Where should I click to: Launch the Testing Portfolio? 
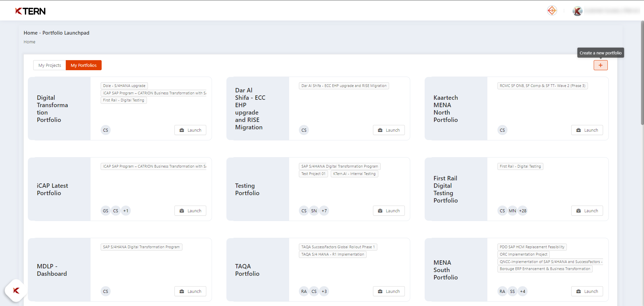tap(389, 211)
